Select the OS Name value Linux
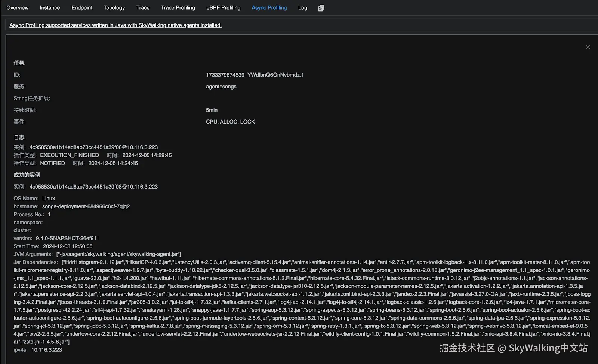The height and width of the screenshot is (364, 598). pyautogui.click(x=49, y=199)
